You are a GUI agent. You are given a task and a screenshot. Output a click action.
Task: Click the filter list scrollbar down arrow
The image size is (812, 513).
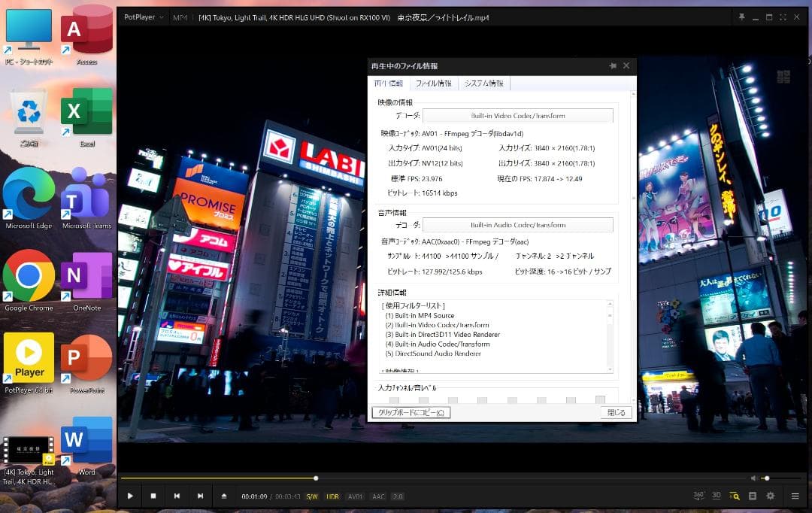click(610, 369)
